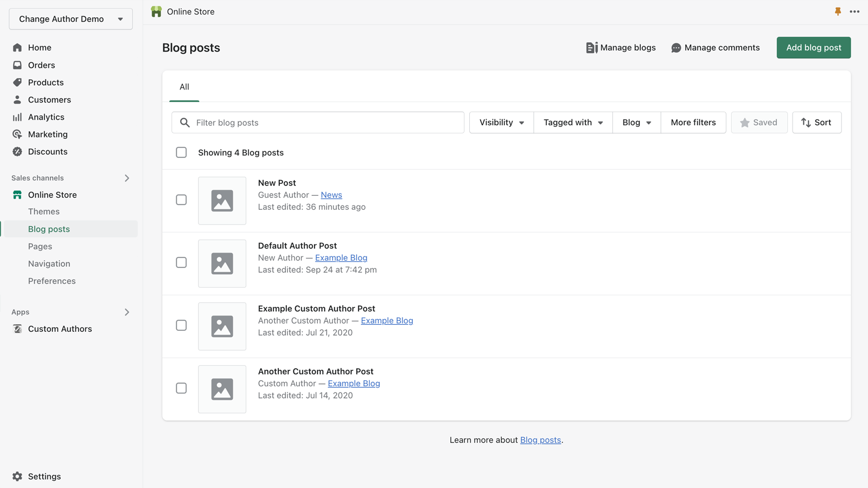This screenshot has width=868, height=488.
Task: Click the Analytics bar chart icon
Action: [x=17, y=117]
